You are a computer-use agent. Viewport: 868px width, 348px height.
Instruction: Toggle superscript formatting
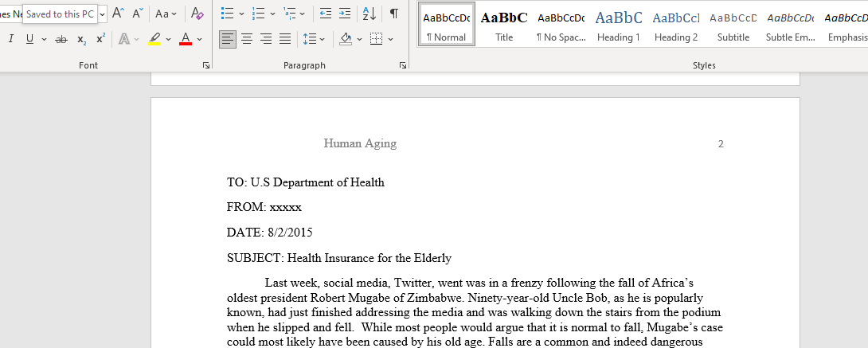[100, 39]
